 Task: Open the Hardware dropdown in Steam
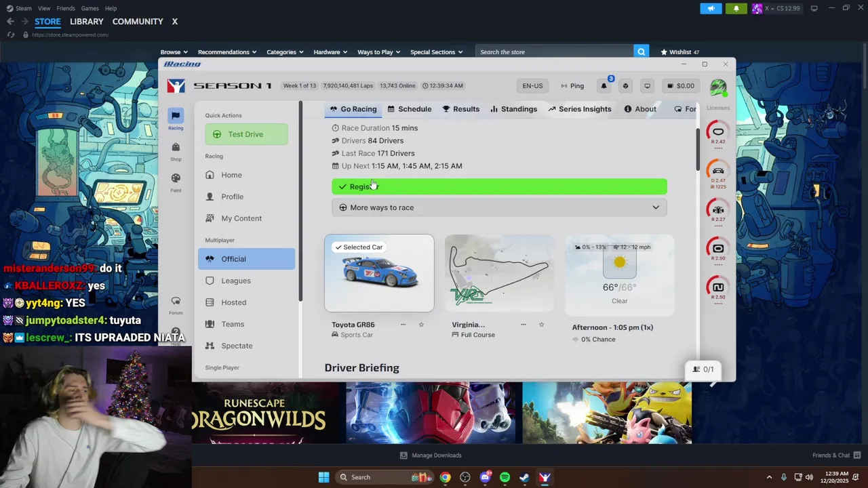pyautogui.click(x=330, y=52)
